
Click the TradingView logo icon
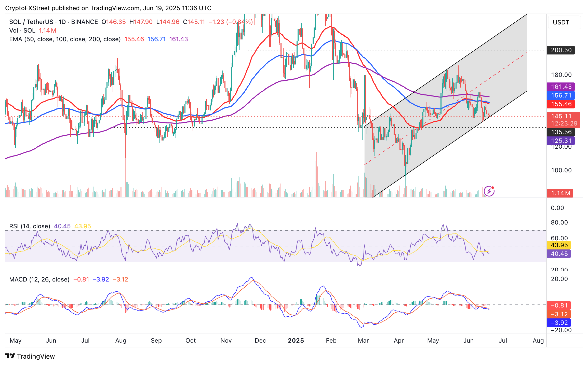tap(10, 356)
